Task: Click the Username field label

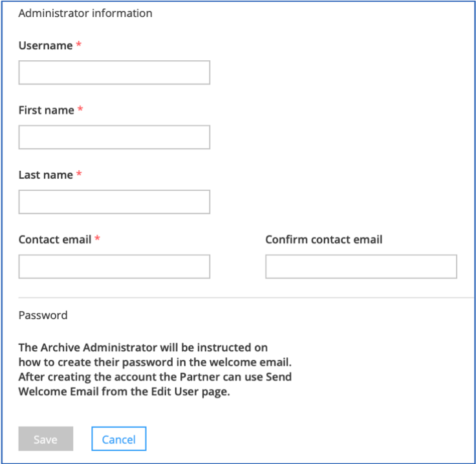Action: [x=45, y=45]
